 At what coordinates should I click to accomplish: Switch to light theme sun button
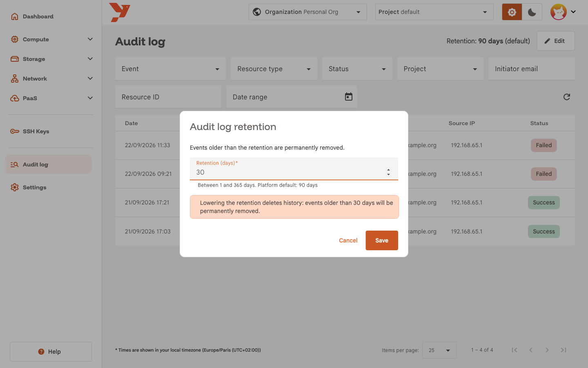pos(512,12)
